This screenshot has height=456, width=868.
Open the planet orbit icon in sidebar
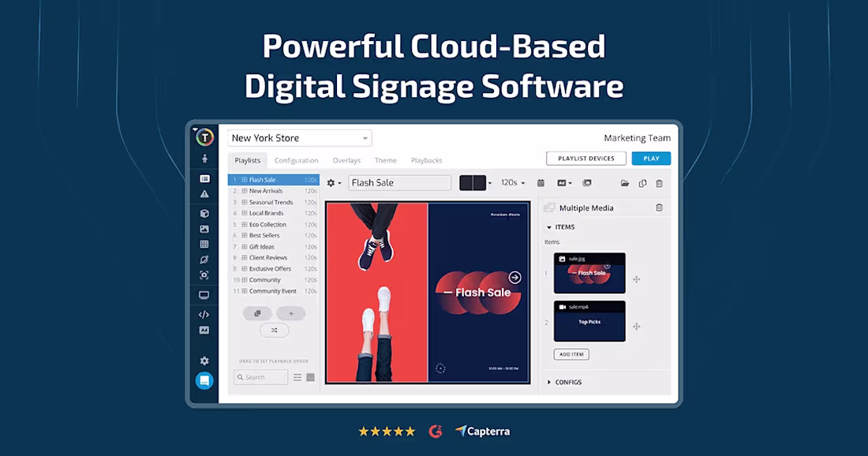(x=204, y=260)
